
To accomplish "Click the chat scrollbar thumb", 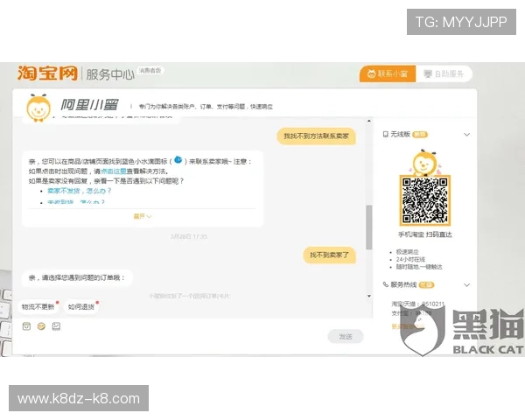I will [369, 227].
